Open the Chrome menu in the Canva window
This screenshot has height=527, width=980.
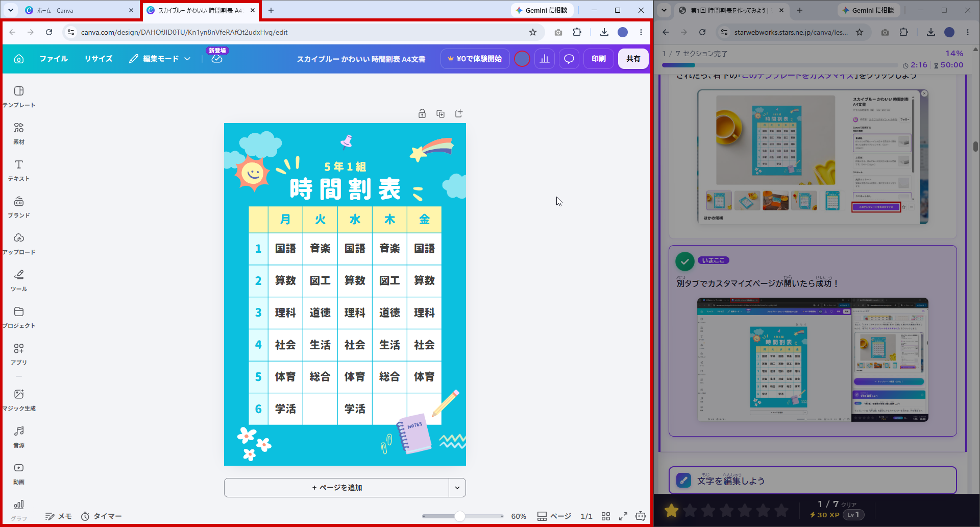coord(641,32)
